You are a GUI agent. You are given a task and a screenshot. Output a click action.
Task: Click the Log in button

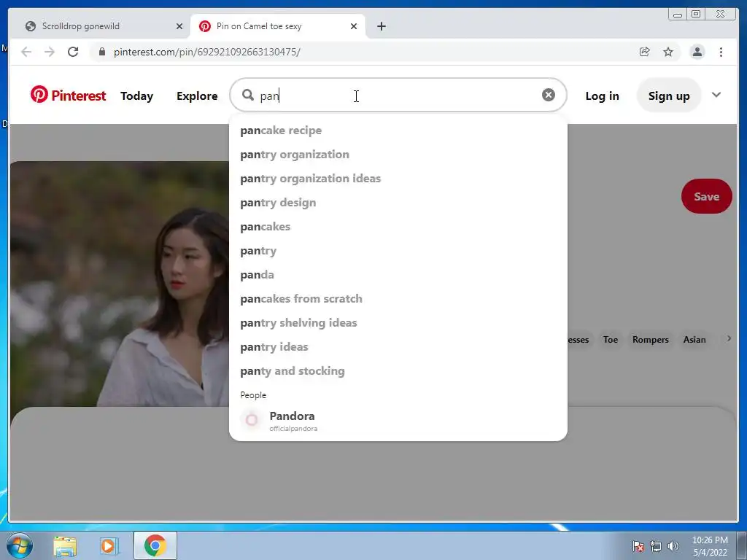(x=602, y=96)
